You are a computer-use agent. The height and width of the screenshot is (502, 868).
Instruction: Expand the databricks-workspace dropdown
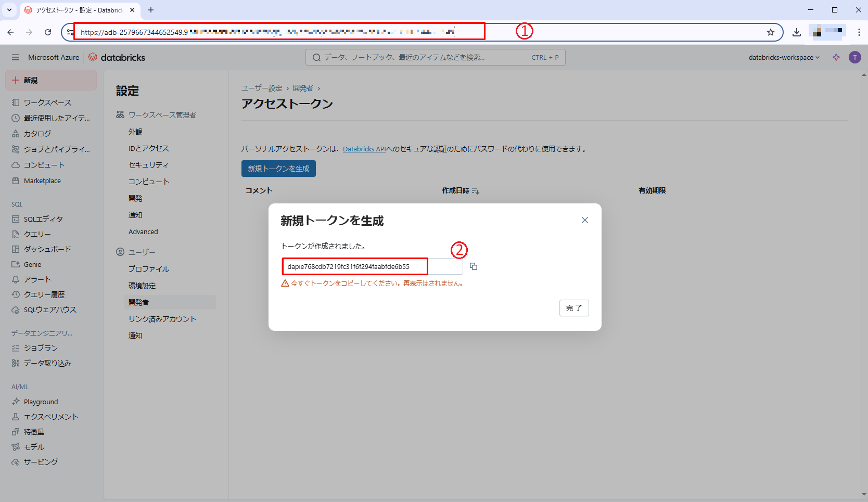click(x=784, y=57)
